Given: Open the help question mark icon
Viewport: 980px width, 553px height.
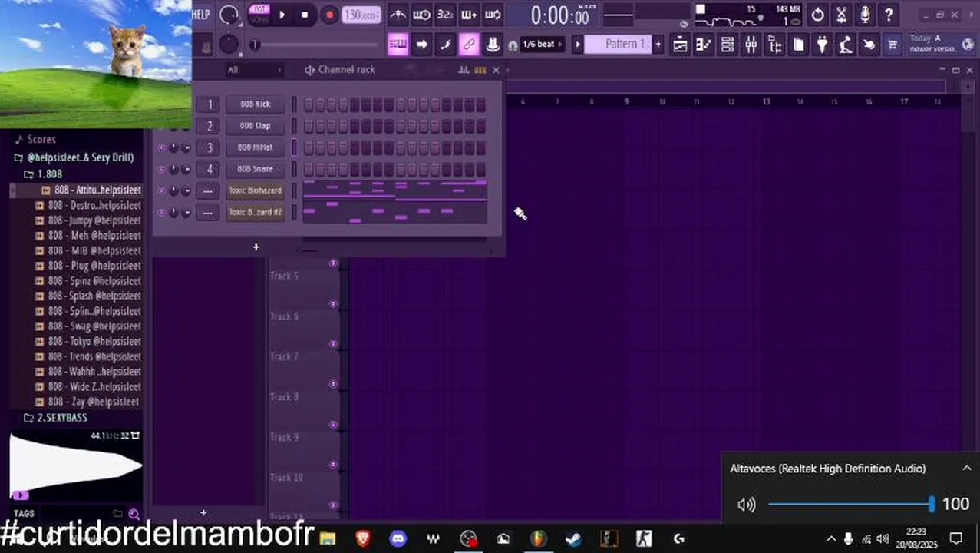Looking at the screenshot, I should 889,15.
